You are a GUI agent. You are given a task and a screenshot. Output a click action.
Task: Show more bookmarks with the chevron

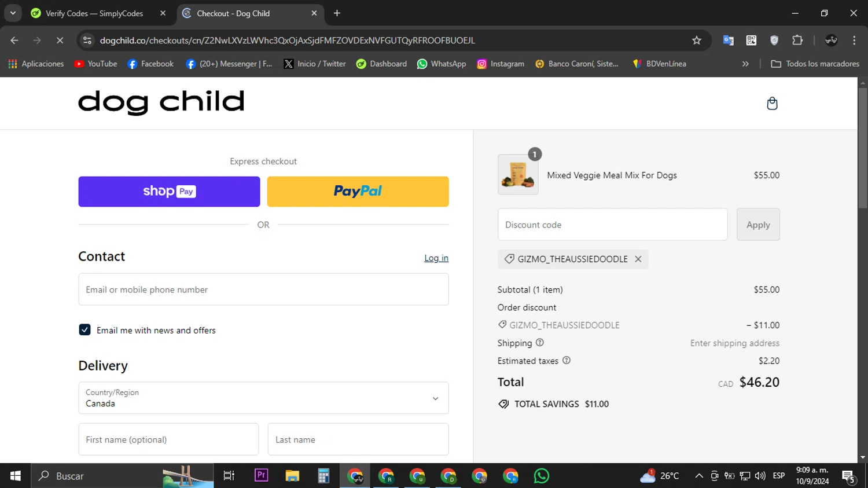pos(745,64)
